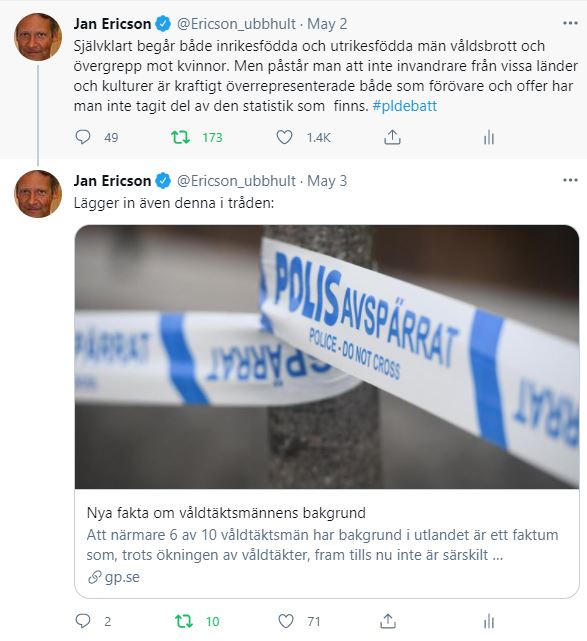Click Jan Ericson's avatar on first tweet

tap(38, 37)
